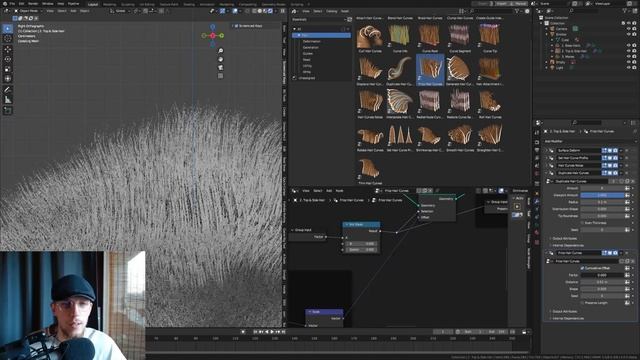Screen dimensions: 640x360
Task: Select the Cursor tool
Action: pos(8,39)
